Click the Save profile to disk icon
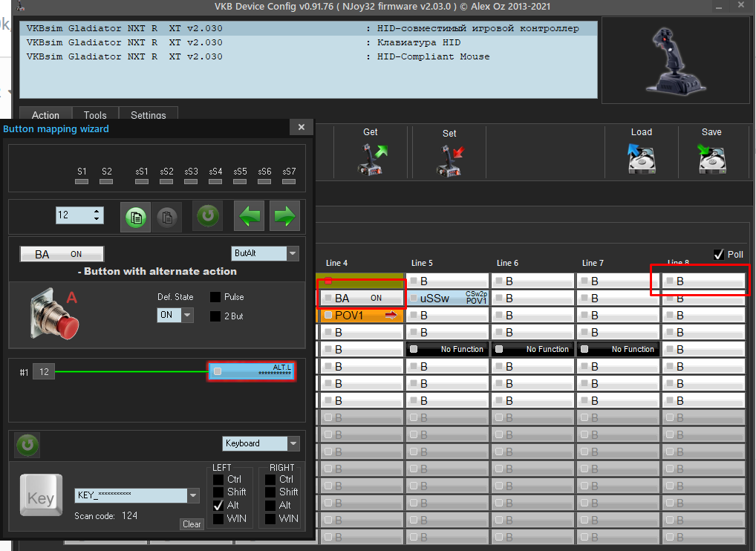 click(x=711, y=159)
